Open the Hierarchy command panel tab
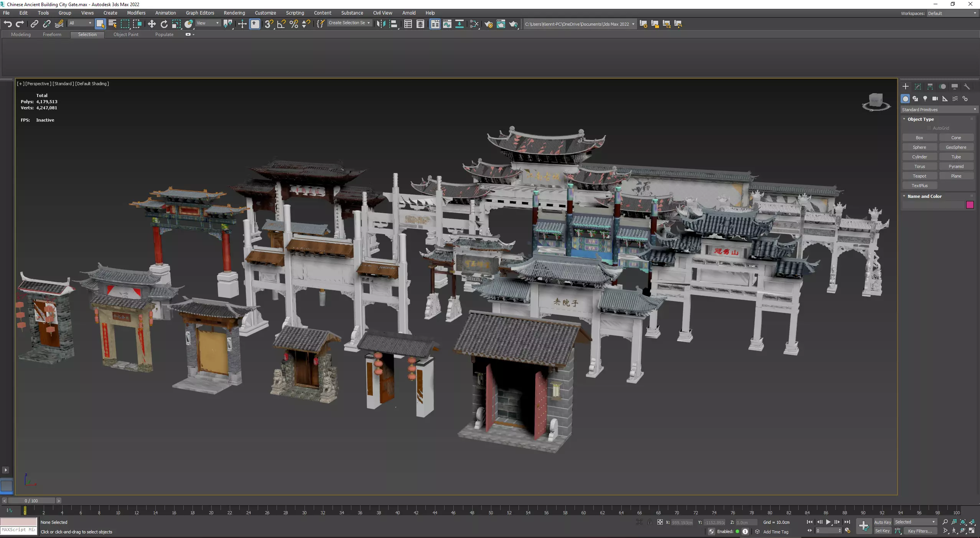Image resolution: width=980 pixels, height=538 pixels. tap(930, 87)
